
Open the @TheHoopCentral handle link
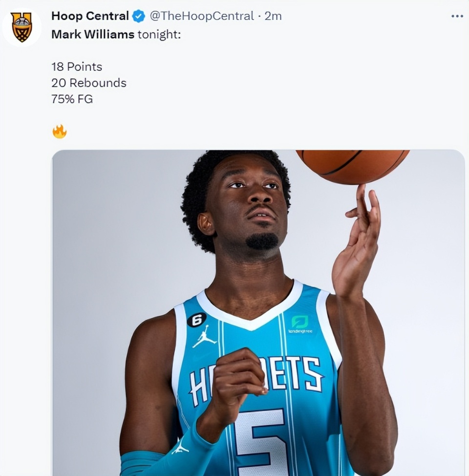(x=202, y=16)
